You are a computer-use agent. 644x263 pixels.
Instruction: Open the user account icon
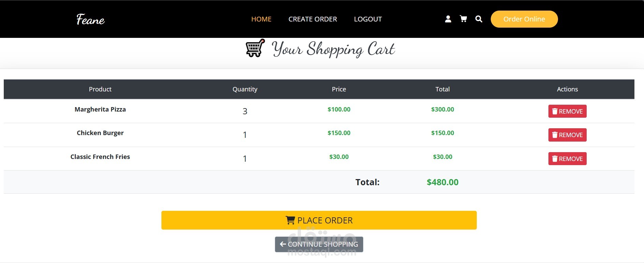coord(448,19)
